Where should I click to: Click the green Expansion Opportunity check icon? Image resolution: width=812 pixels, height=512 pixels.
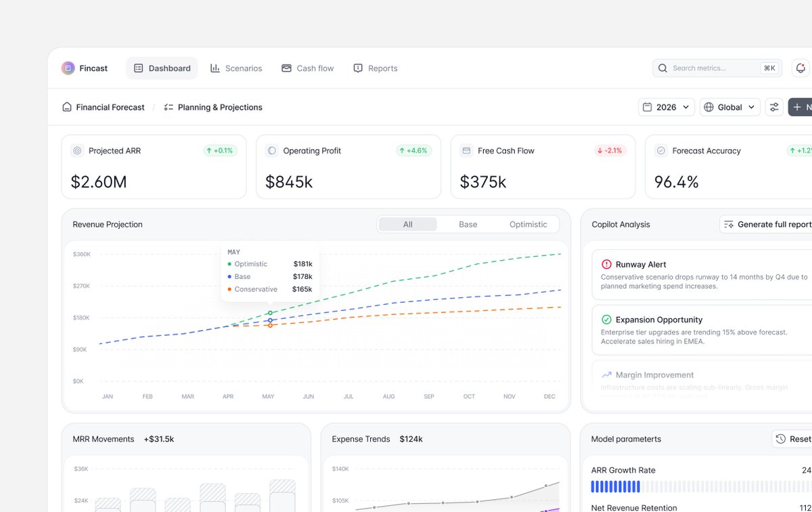pos(606,320)
